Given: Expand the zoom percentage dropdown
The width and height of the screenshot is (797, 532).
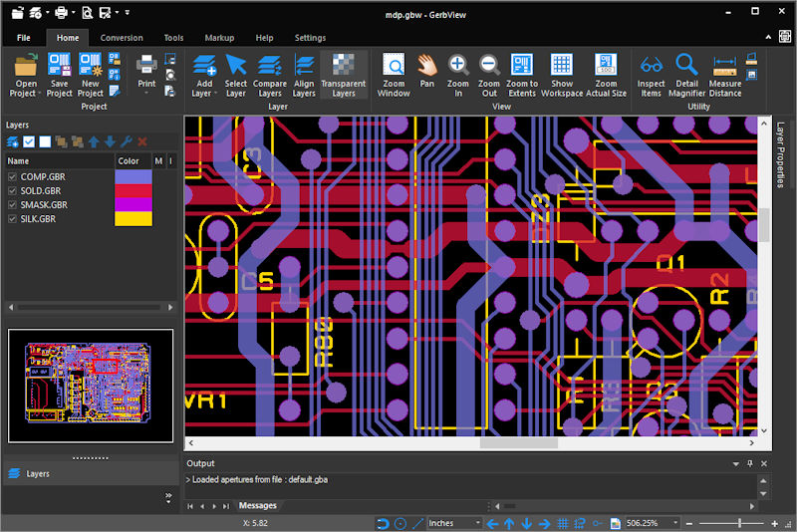Looking at the screenshot, I should tap(676, 523).
